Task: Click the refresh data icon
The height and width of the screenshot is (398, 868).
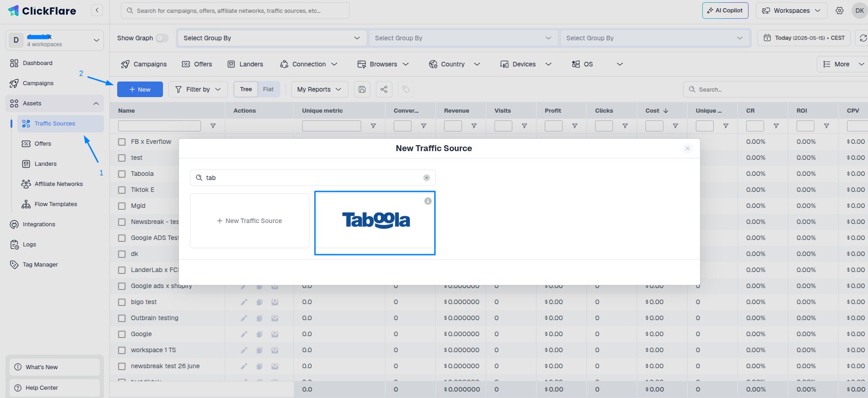Action: (x=863, y=38)
